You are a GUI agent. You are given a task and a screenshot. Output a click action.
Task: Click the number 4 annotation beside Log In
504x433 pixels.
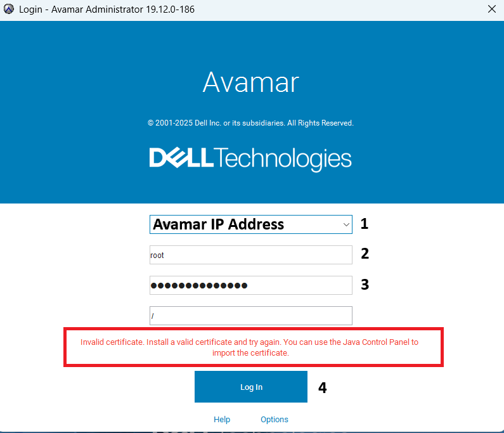coord(323,388)
